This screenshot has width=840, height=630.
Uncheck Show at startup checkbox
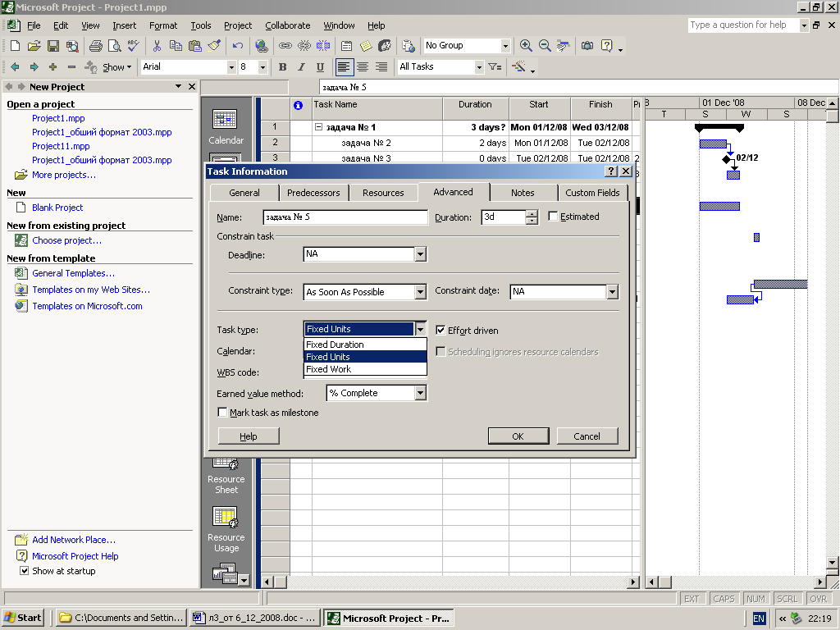(24, 571)
